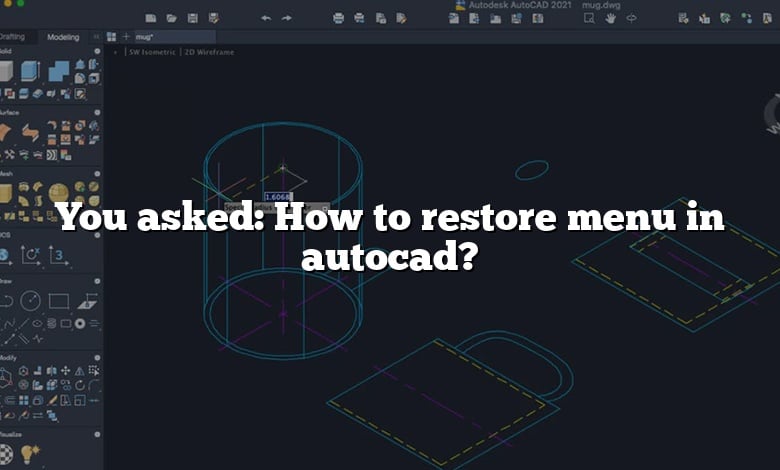Screen dimensions: 780x470
Task: Click the small ellipse in drawing area
Action: pyautogui.click(x=532, y=170)
